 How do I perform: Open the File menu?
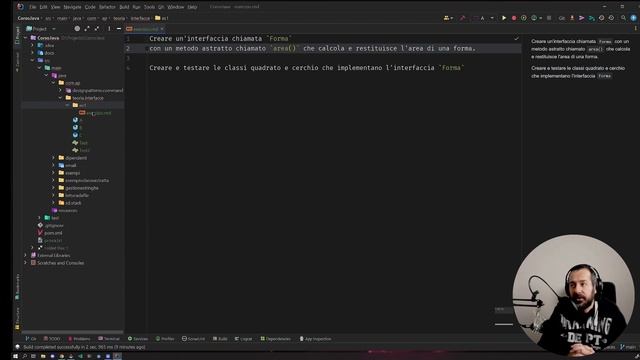point(33,7)
